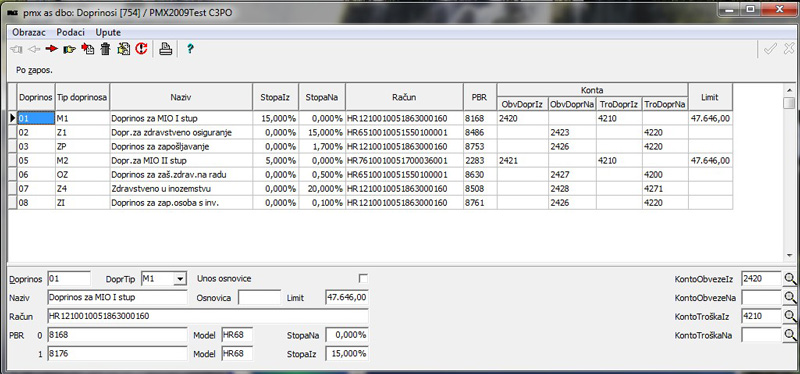Click TroDoprNa cell '4271'
The width and height of the screenshot is (800, 374).
coord(665,189)
